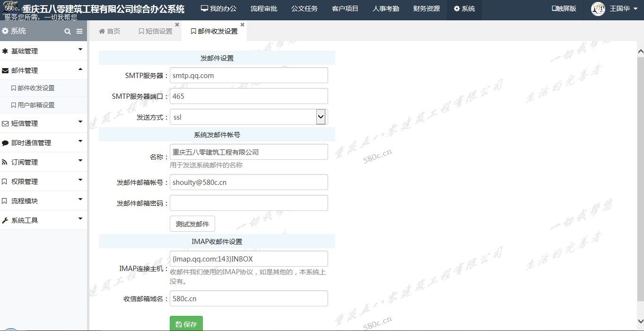Click the SMTP服务器 input field
This screenshot has width=644, height=331.
pos(249,75)
